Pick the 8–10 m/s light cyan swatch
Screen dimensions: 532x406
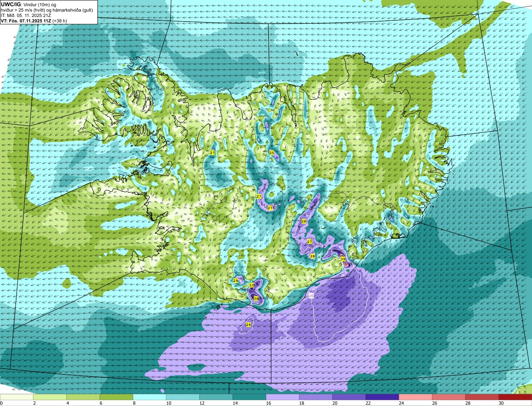click(150, 397)
